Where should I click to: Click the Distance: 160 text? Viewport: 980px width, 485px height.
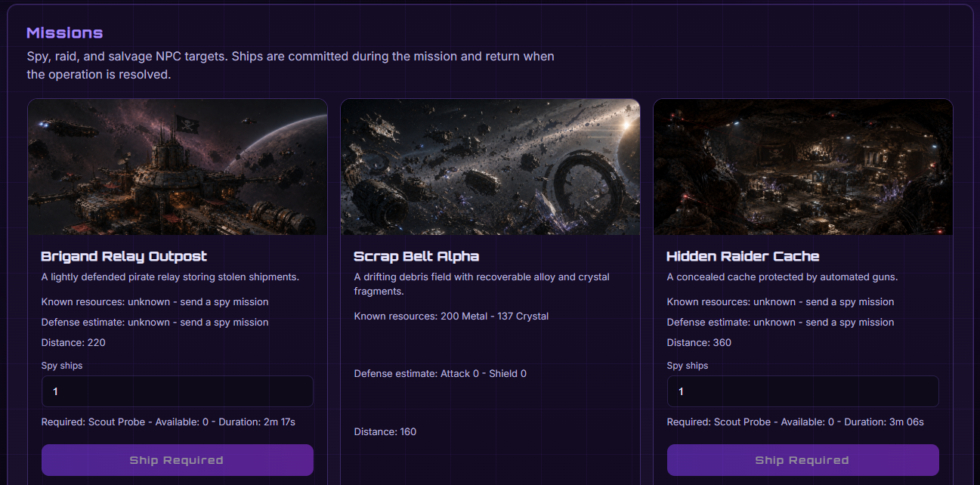pyautogui.click(x=385, y=431)
